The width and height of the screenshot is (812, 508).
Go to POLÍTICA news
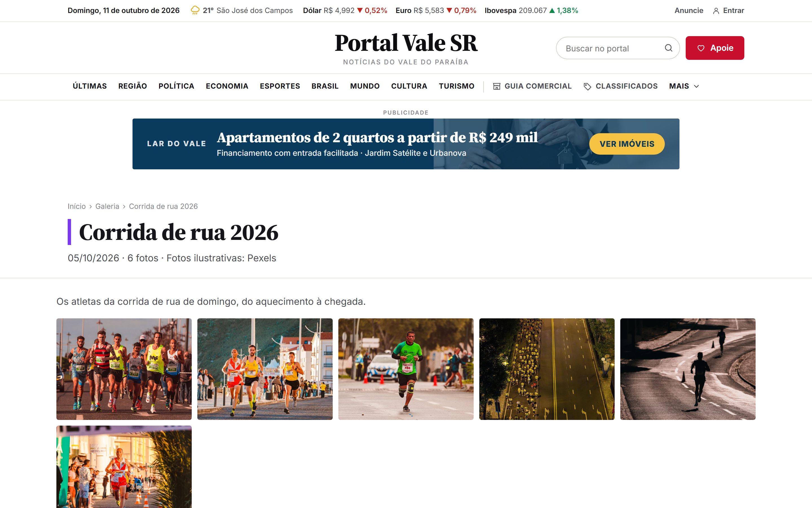click(176, 86)
